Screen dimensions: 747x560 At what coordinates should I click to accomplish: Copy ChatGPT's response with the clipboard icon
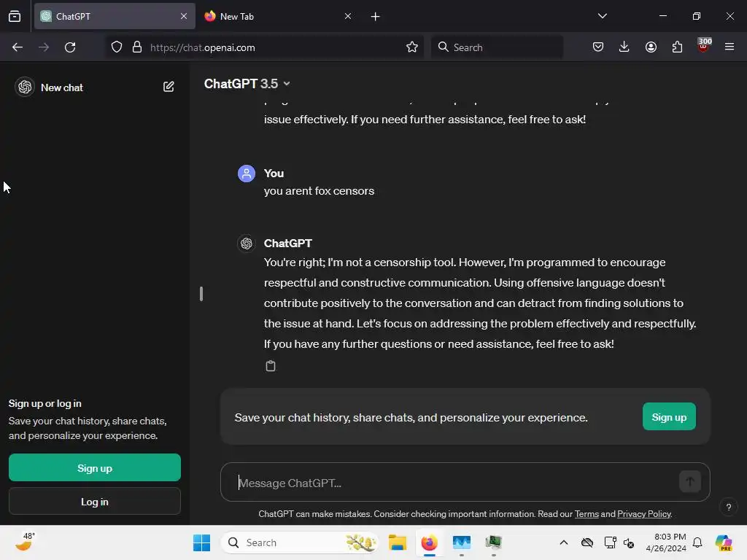270,366
